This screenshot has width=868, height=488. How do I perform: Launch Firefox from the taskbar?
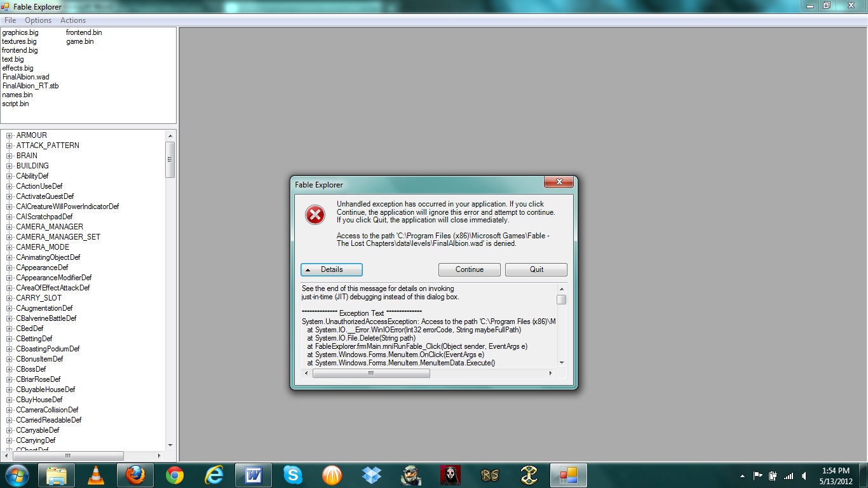(135, 475)
